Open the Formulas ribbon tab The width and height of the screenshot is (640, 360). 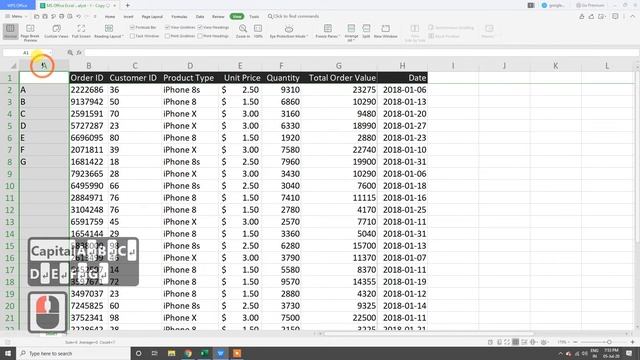[179, 17]
